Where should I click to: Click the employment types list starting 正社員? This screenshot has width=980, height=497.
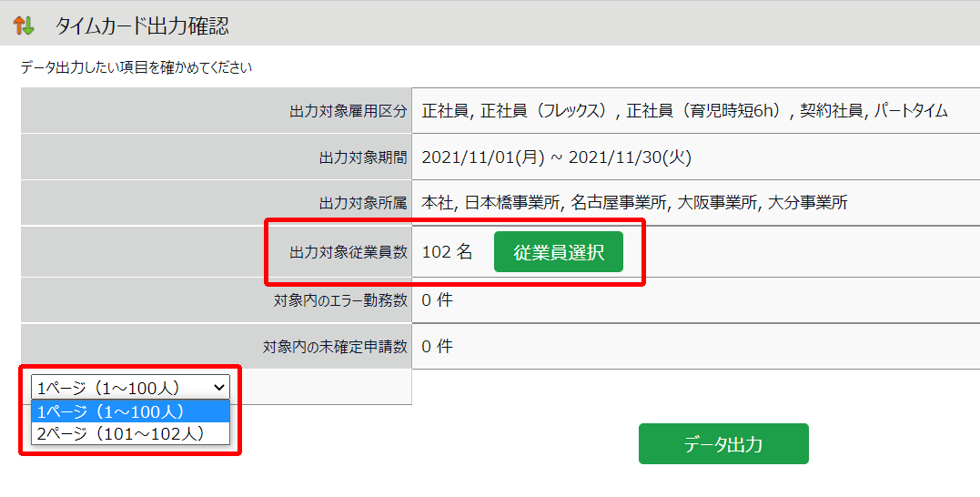pyautogui.click(x=684, y=111)
